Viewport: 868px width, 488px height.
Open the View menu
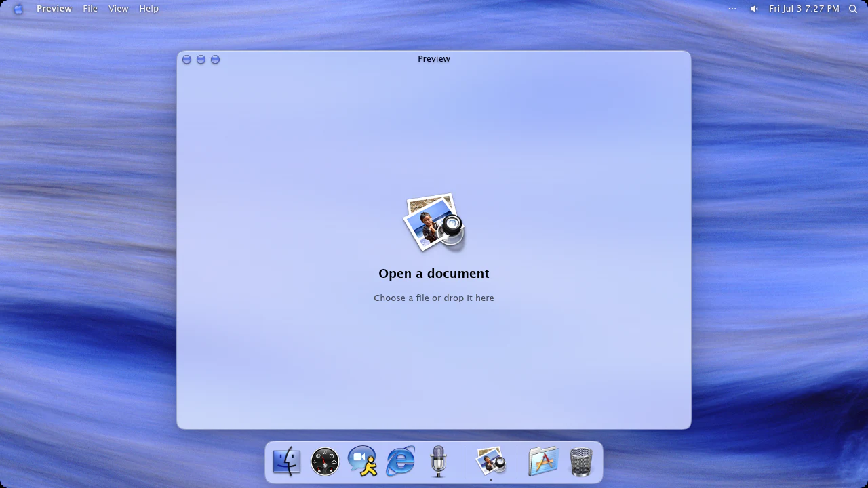coord(118,9)
